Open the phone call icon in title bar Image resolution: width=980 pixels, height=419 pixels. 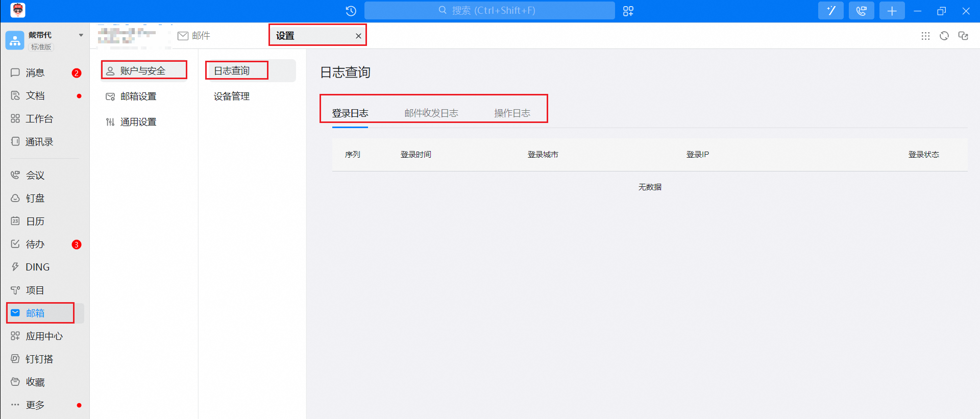(x=861, y=11)
